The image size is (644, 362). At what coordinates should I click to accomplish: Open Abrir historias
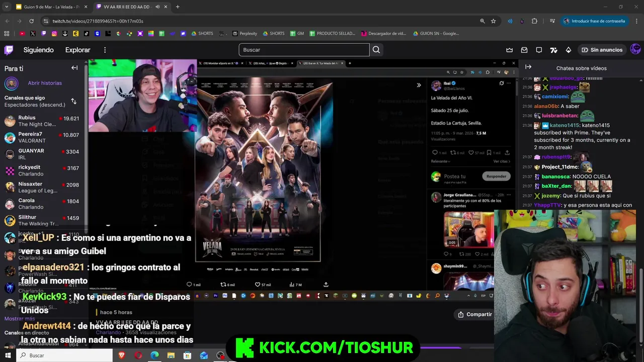pyautogui.click(x=45, y=83)
